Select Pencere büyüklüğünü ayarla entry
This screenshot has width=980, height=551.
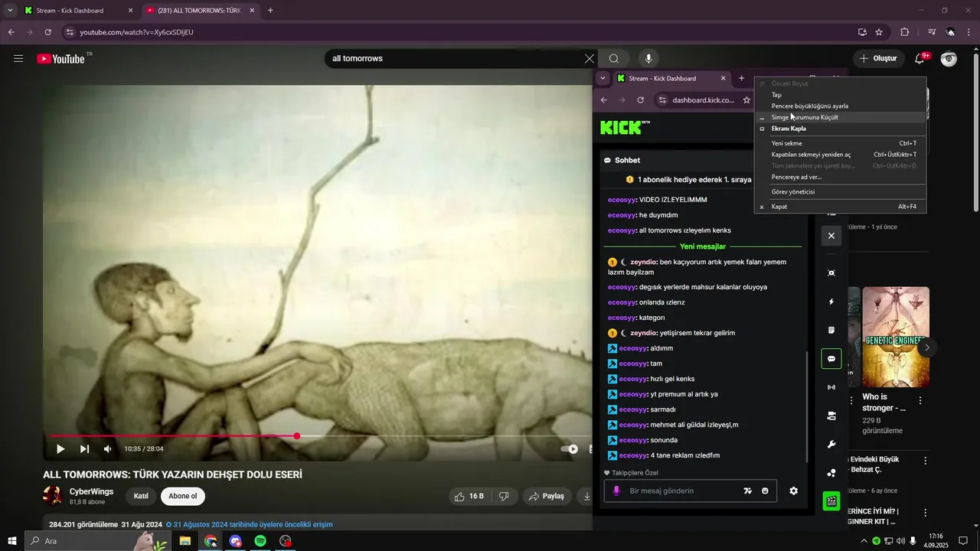tap(841, 106)
